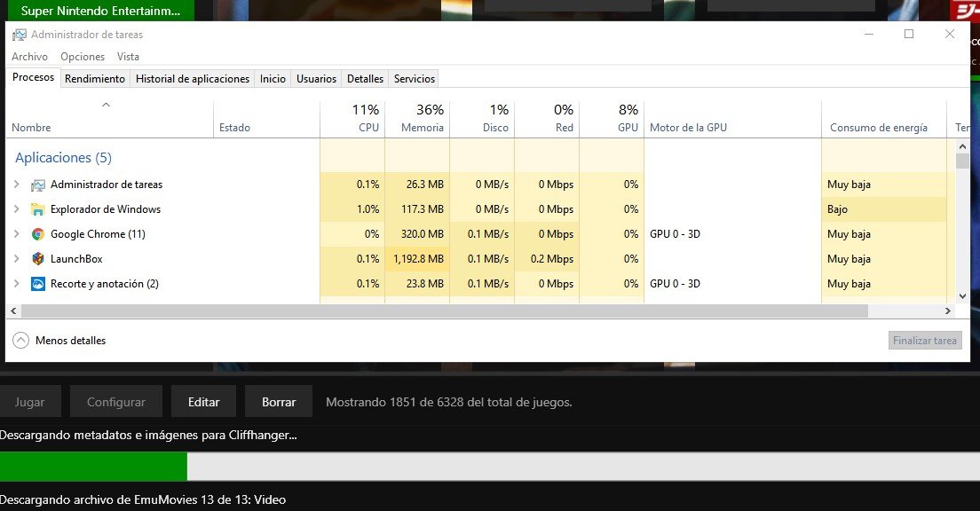
Task: Click the LaunchBox network value 0.2 Mbps
Action: (x=552, y=259)
